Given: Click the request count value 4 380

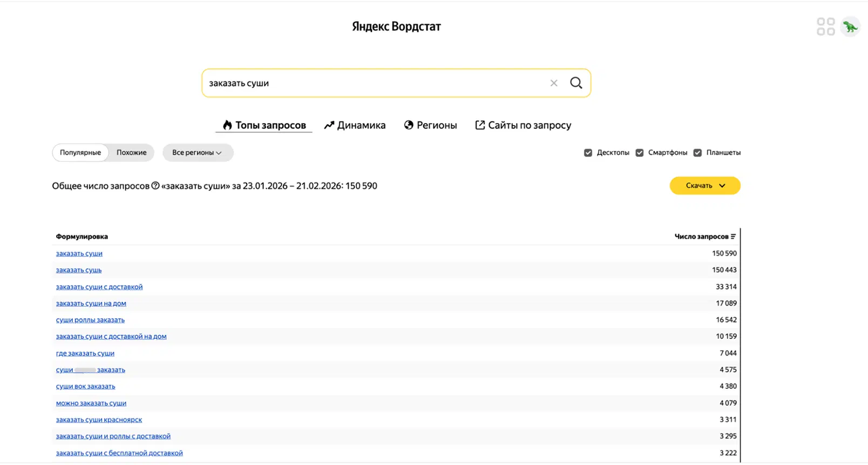Looking at the screenshot, I should (x=728, y=386).
